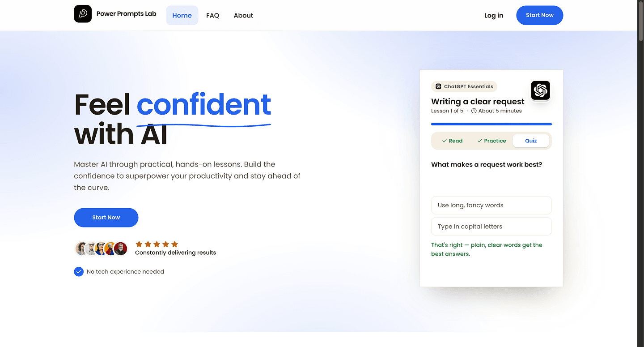This screenshot has height=347, width=644.
Task: Click the small ChatGPT Essentials badge icon
Action: click(x=438, y=86)
